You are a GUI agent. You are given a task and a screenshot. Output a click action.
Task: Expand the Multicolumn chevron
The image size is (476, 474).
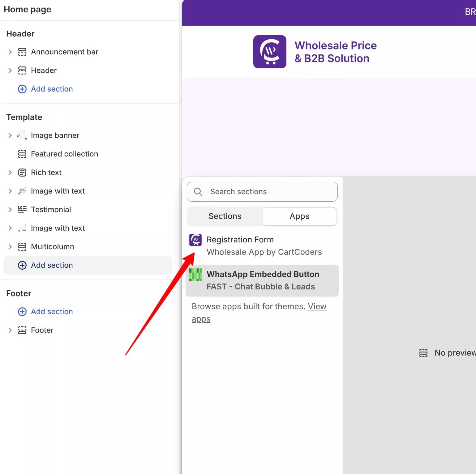click(10, 247)
